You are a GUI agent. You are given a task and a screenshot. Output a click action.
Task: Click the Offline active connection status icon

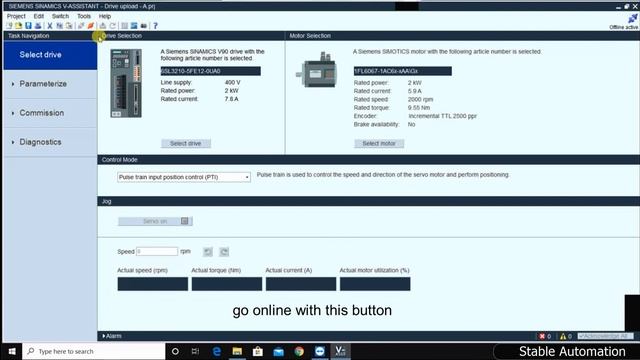tap(632, 18)
